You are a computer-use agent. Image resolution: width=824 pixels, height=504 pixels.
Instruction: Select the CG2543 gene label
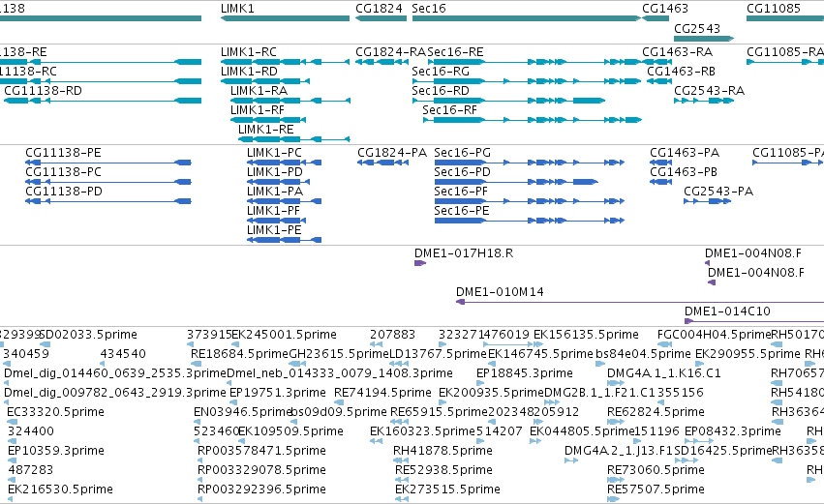click(697, 28)
